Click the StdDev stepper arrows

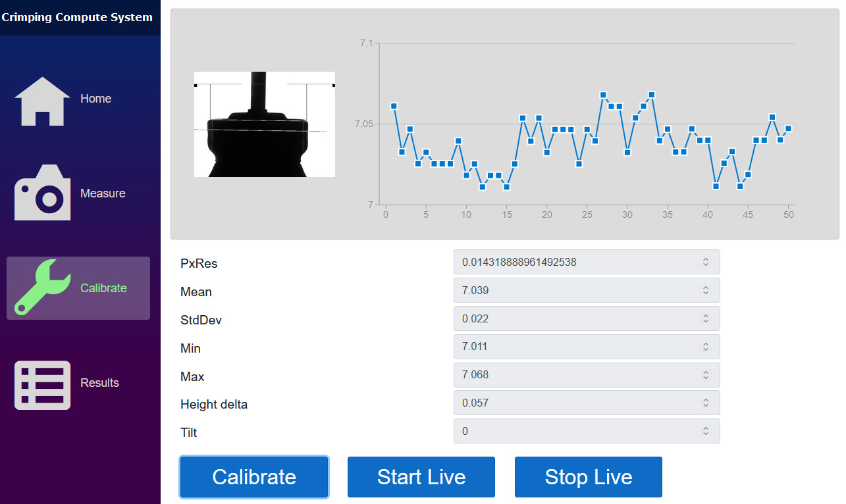point(705,318)
